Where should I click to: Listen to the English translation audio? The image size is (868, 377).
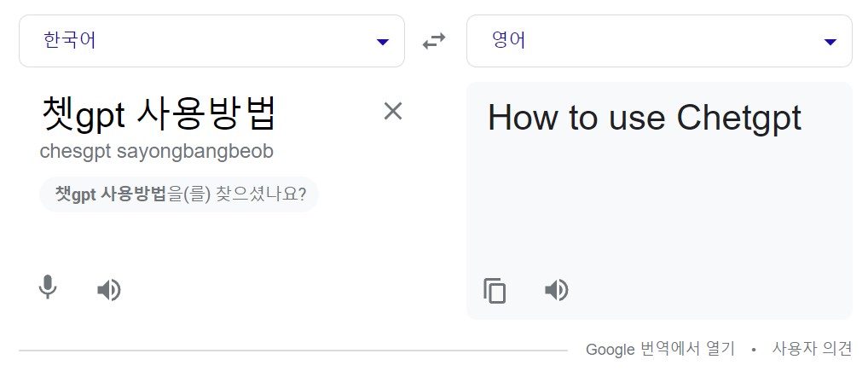[x=557, y=289]
